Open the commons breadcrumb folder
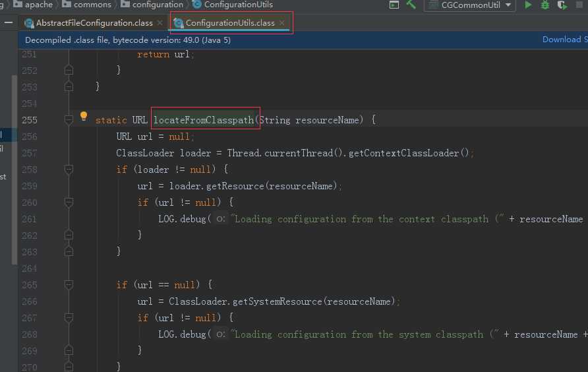Image resolution: width=588 pixels, height=372 pixels. (x=86, y=5)
